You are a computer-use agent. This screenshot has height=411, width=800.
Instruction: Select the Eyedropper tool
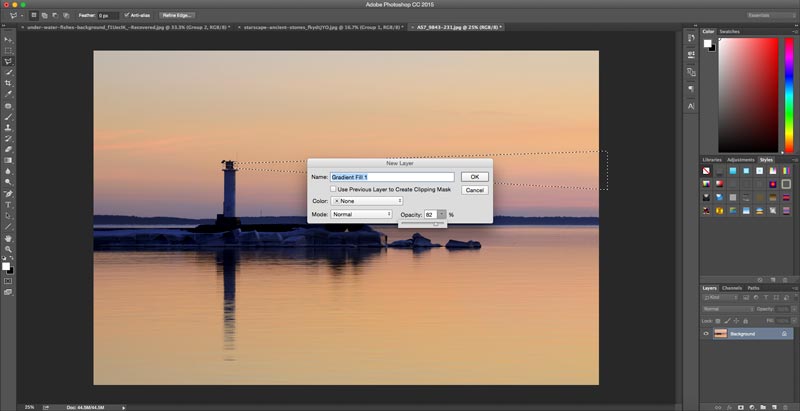[x=8, y=94]
